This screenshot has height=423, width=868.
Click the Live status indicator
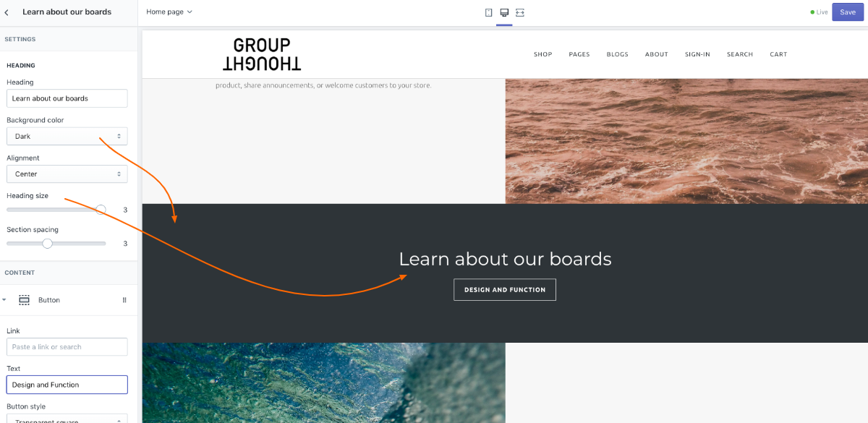pyautogui.click(x=820, y=12)
